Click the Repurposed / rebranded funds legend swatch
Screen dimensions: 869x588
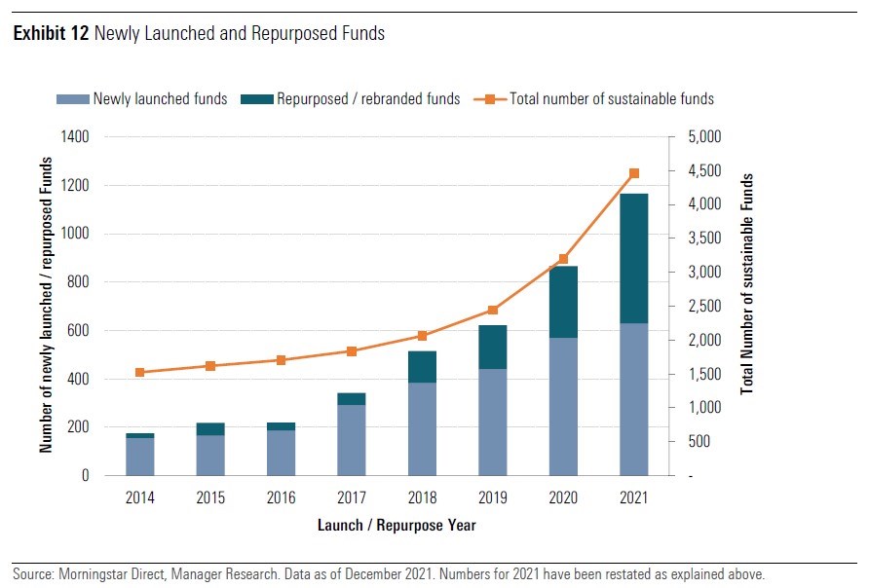pyautogui.click(x=258, y=98)
